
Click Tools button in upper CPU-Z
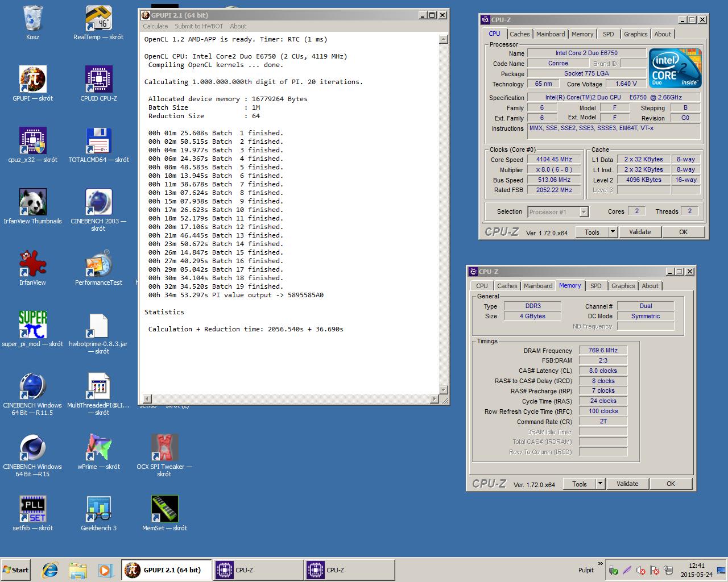click(x=591, y=232)
